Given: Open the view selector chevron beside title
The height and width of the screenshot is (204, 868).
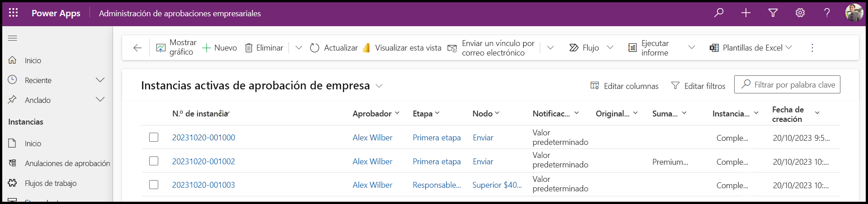Looking at the screenshot, I should 379,86.
